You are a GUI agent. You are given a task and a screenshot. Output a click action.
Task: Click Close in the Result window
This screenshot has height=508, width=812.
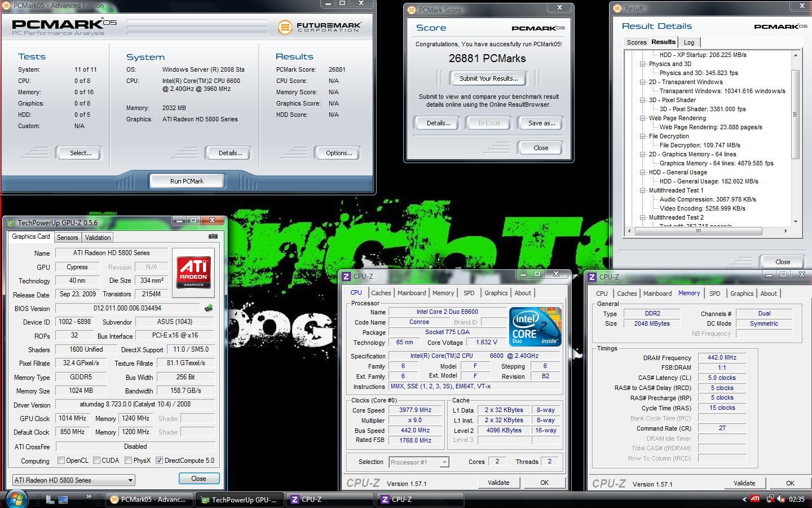tap(783, 262)
